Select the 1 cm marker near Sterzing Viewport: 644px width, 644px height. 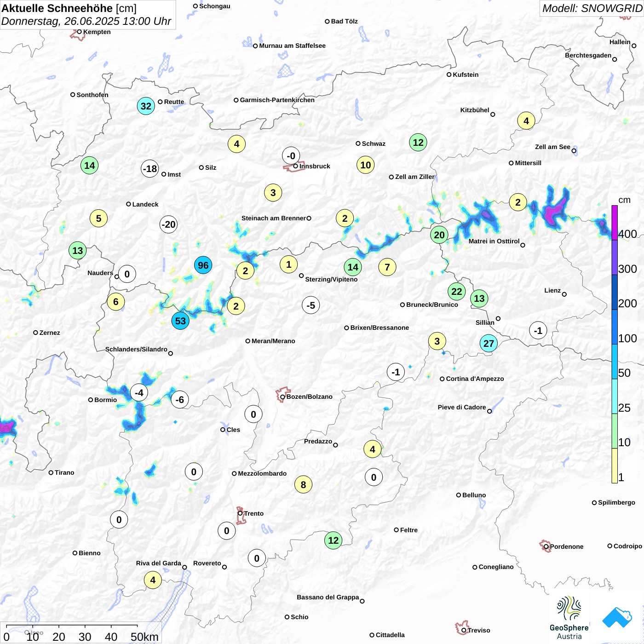tap(288, 264)
